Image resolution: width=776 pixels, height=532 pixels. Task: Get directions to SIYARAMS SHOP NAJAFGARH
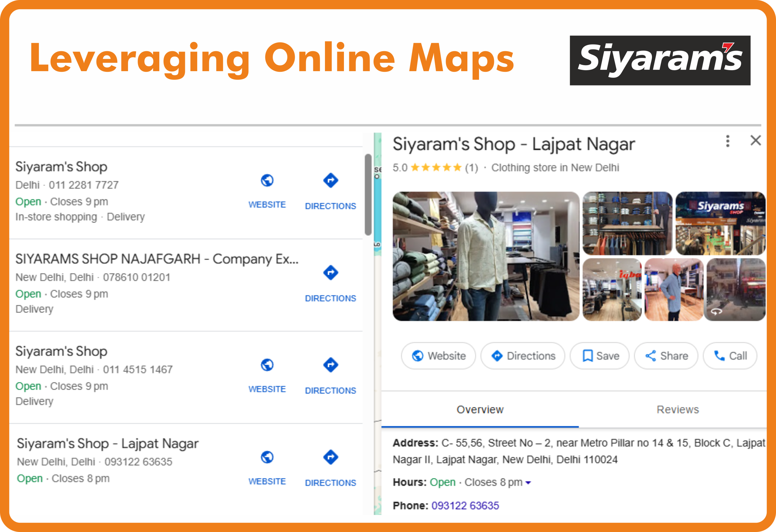(330, 284)
